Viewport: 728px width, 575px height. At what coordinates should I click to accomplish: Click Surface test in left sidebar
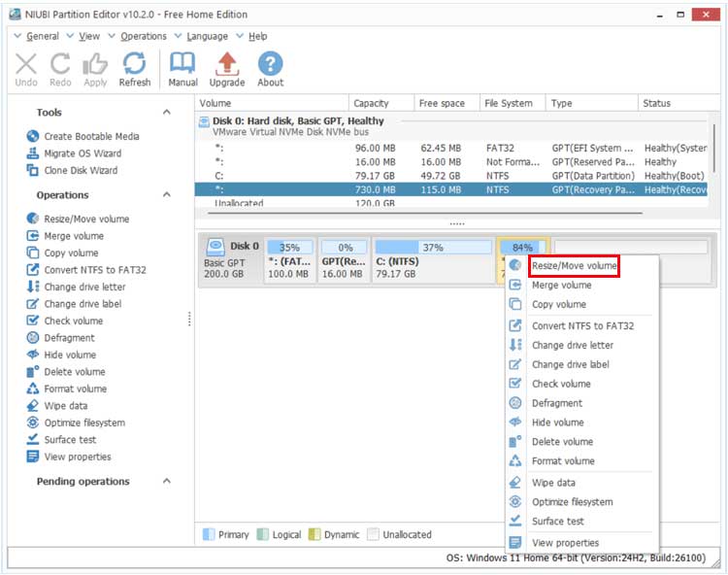tap(71, 440)
